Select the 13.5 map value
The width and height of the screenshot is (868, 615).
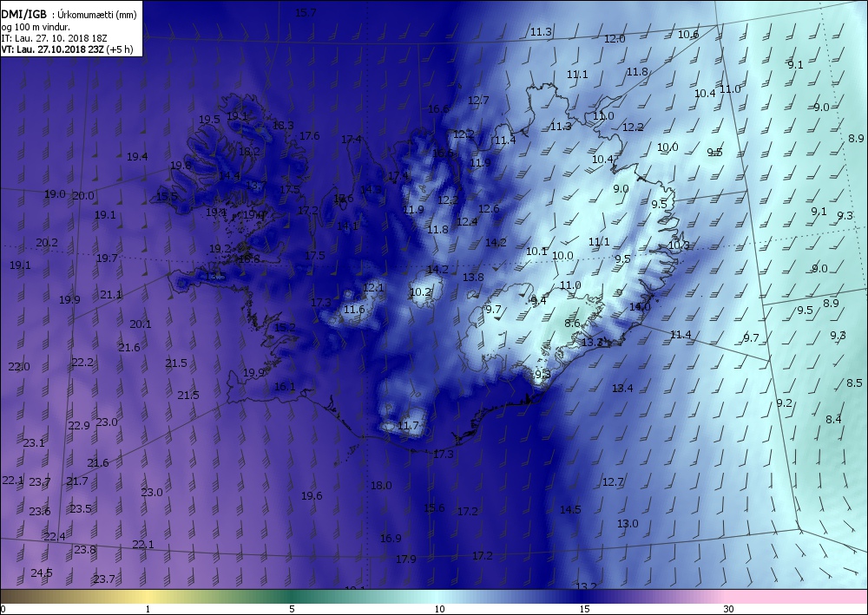(215, 277)
